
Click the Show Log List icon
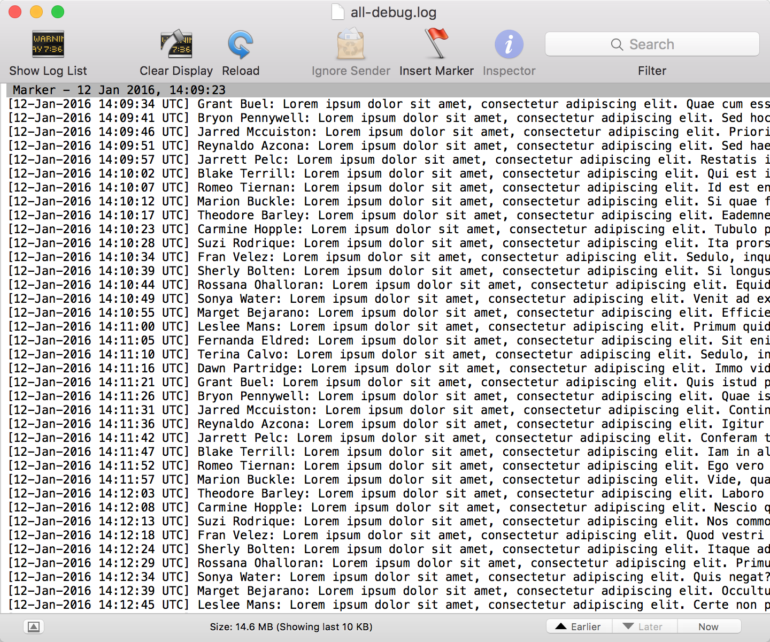pyautogui.click(x=48, y=45)
